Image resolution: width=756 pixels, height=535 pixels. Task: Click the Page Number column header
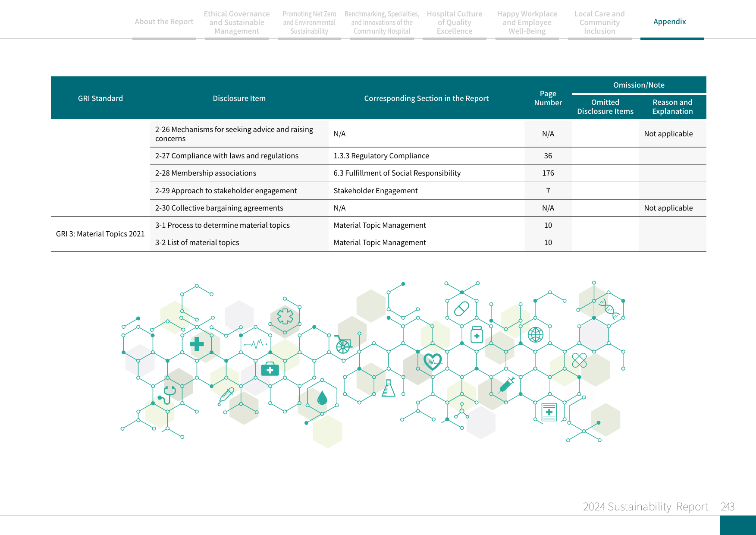tap(548, 98)
